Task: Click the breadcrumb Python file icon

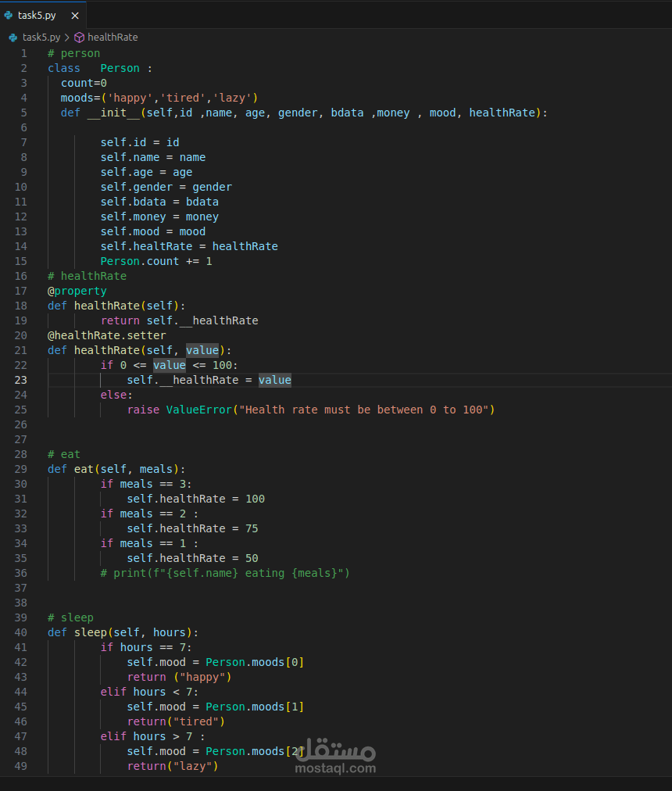Action: 13,38
